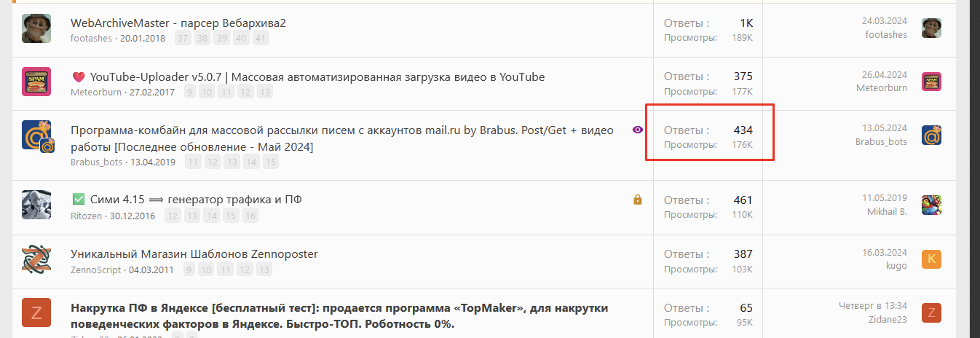Open author Brabus_bots under mail.ru thread title

point(96,162)
